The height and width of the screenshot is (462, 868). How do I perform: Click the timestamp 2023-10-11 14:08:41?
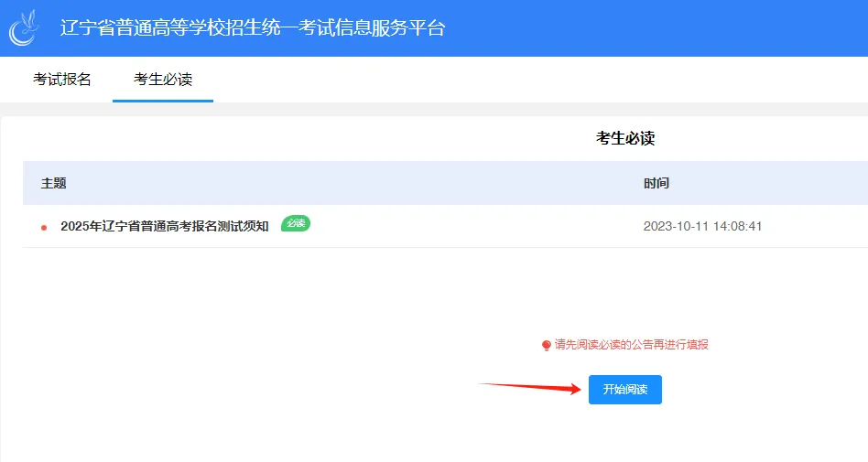pyautogui.click(x=702, y=226)
